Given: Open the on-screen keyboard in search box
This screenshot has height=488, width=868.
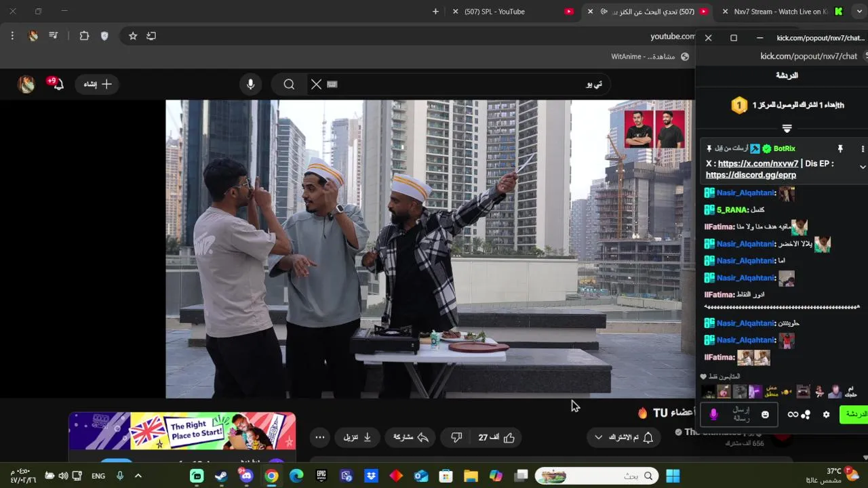Looking at the screenshot, I should pyautogui.click(x=332, y=84).
